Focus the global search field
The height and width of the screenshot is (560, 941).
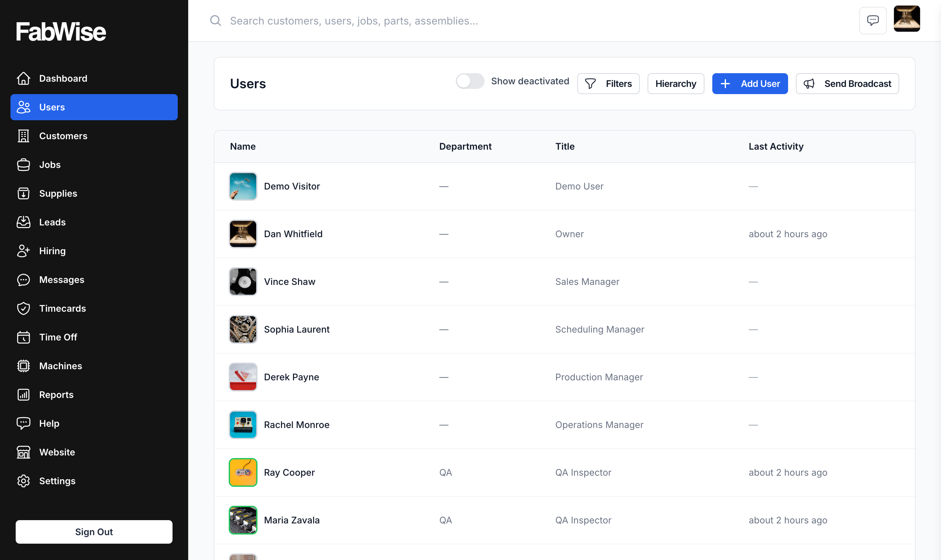[x=528, y=21]
